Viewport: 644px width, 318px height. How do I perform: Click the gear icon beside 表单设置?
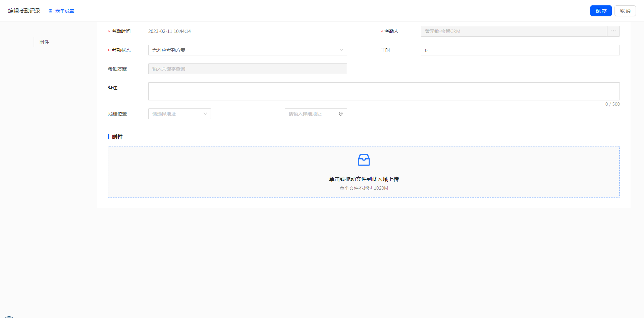pyautogui.click(x=51, y=11)
